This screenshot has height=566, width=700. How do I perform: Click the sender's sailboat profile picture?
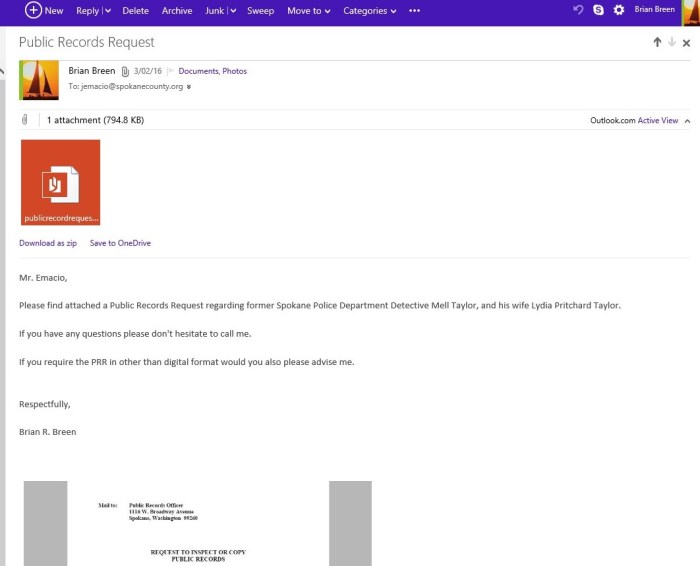coord(39,80)
